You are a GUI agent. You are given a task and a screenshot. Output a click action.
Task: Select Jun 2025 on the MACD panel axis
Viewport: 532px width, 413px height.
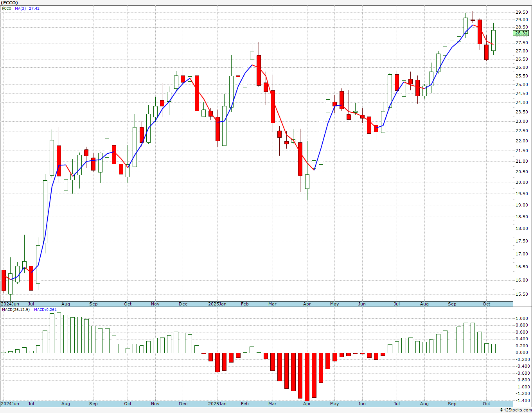[x=362, y=404]
